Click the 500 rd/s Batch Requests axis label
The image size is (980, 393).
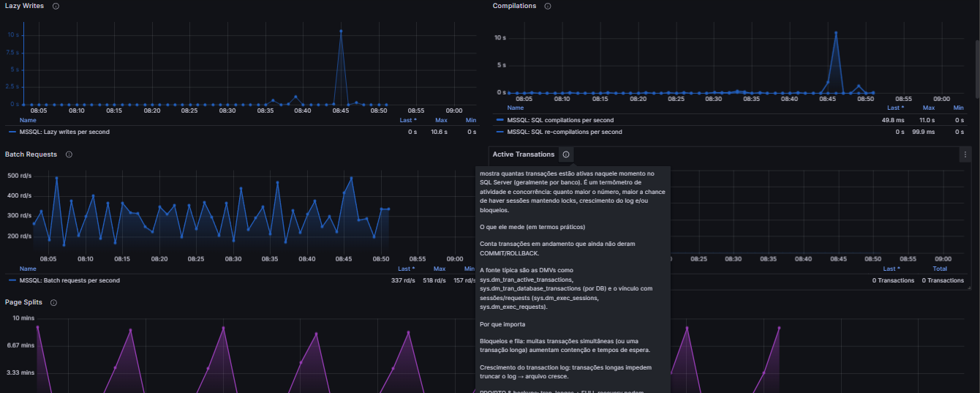(19, 176)
